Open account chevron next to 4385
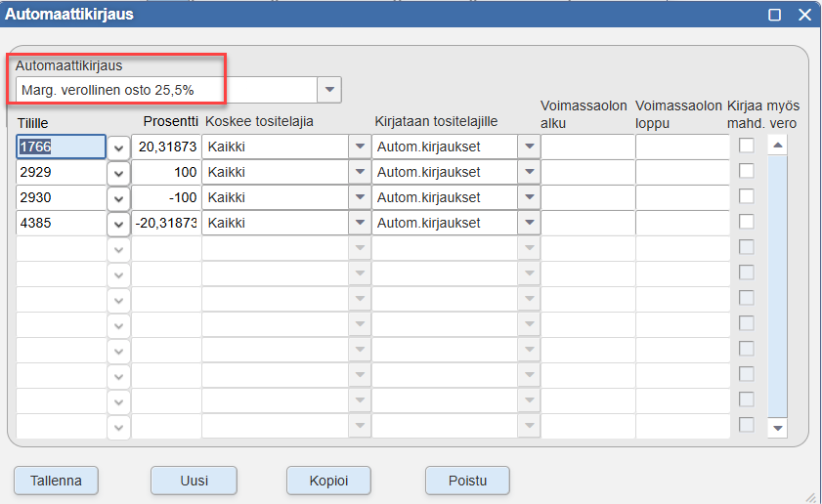Screen dimensions: 822x504 (118, 223)
